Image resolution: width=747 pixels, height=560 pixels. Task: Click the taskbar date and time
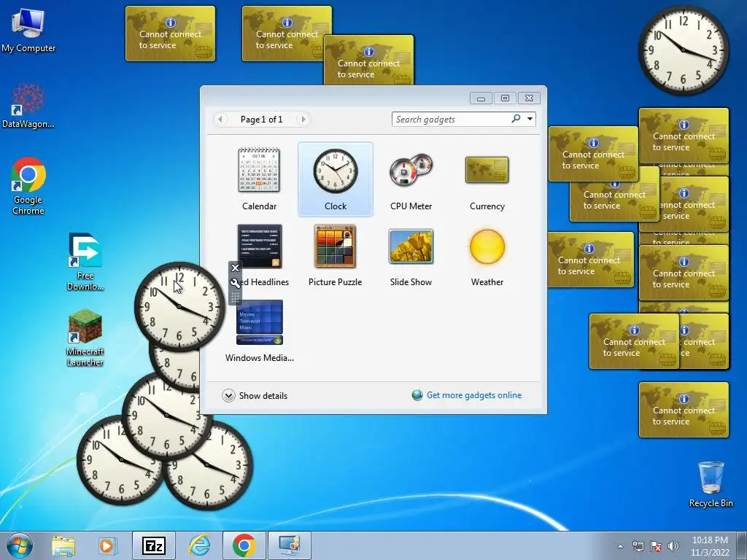[710, 546]
